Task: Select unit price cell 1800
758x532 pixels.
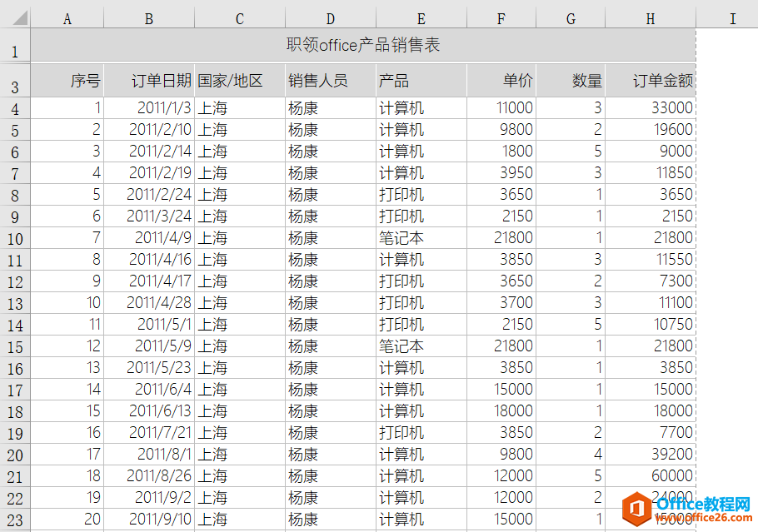Action: [501, 152]
